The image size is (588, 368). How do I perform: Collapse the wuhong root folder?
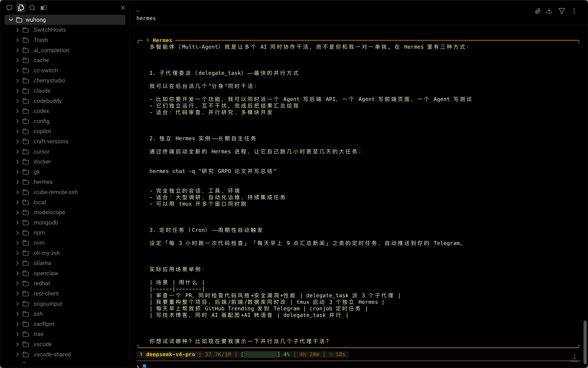coord(11,20)
